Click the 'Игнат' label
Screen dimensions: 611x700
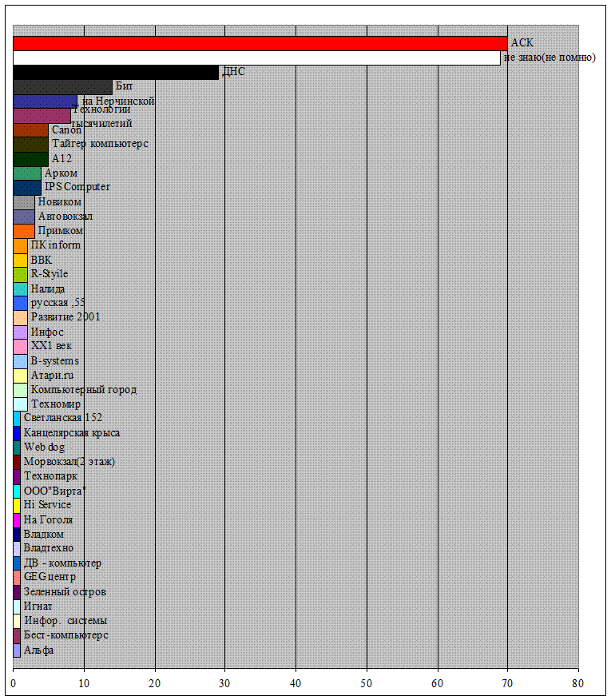[38, 607]
